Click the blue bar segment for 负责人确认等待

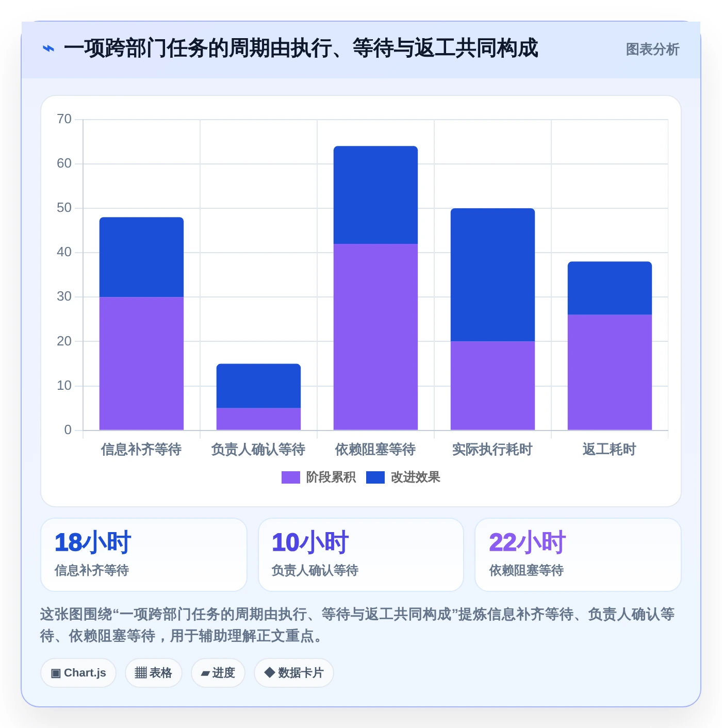coord(258,386)
